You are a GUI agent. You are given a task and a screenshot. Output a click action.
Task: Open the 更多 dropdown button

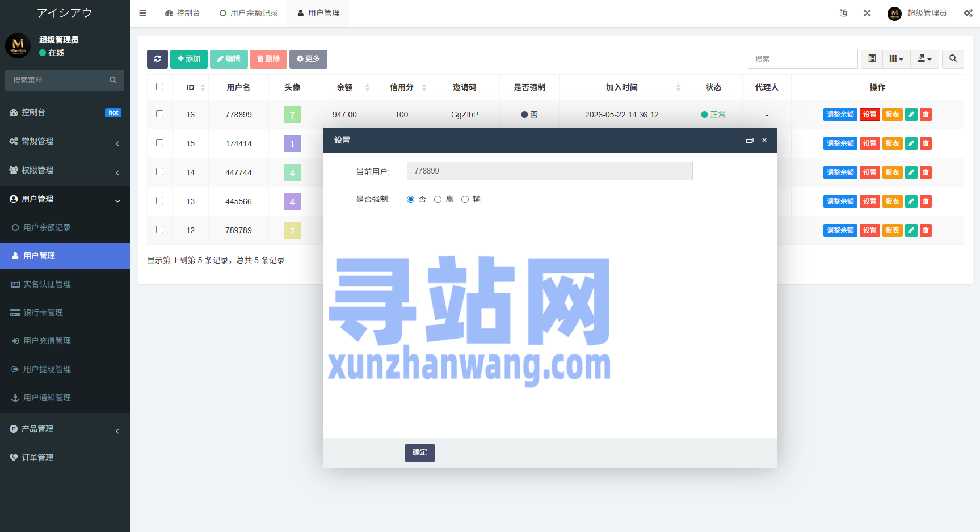point(308,59)
